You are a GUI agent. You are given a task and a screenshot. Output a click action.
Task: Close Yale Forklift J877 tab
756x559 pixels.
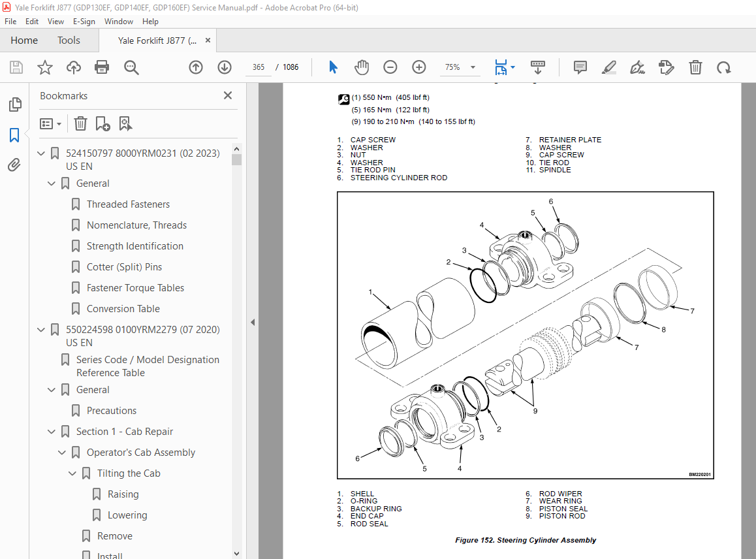coord(208,40)
